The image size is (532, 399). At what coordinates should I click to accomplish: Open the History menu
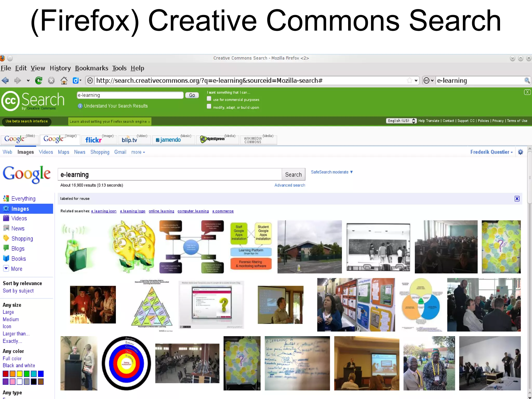coord(60,68)
